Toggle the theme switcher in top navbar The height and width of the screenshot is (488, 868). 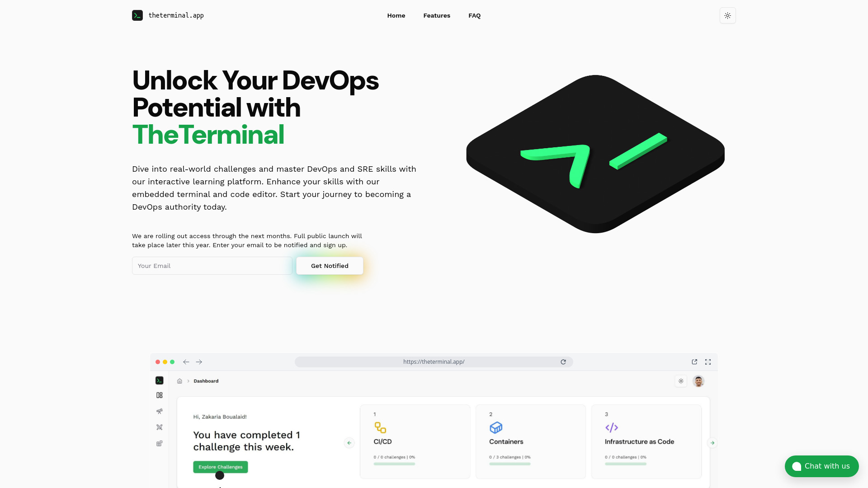pos(727,15)
